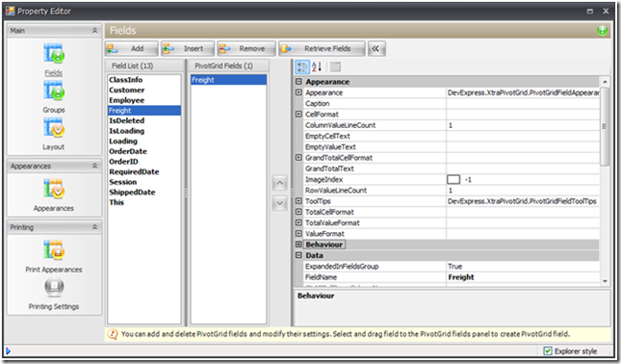Click the blue arrow icon in the status bar

[8, 351]
